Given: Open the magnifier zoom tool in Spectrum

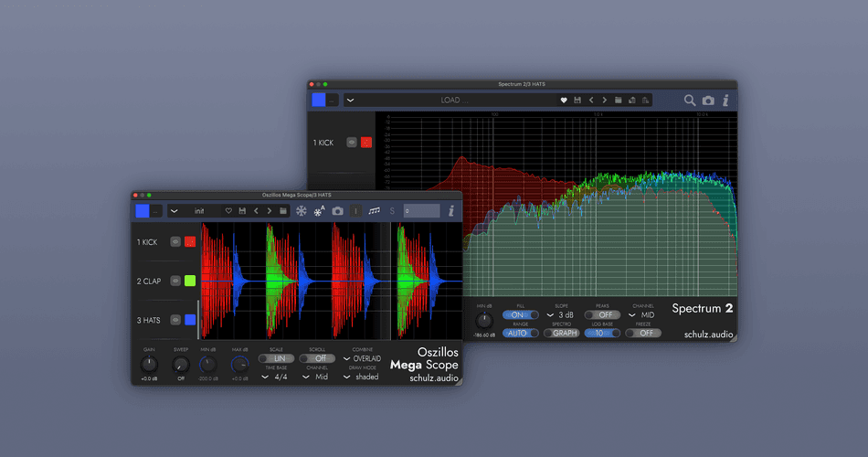Looking at the screenshot, I should coord(690,101).
